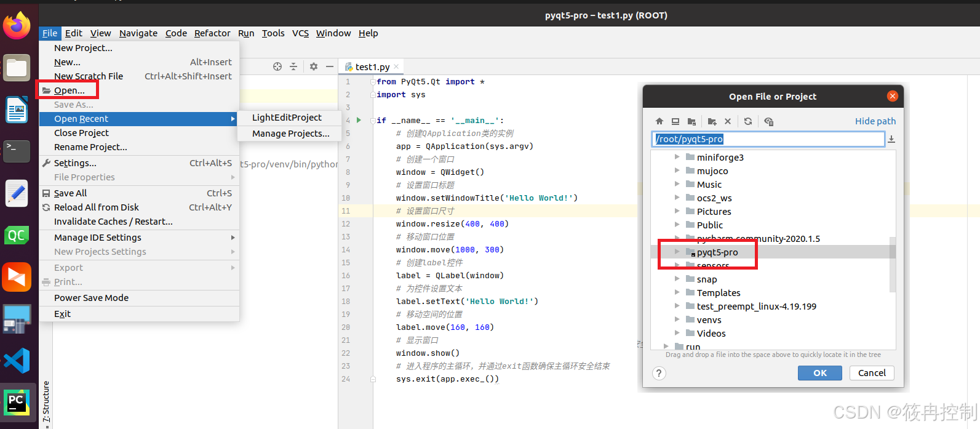Create new folder icon in Open dialog
Viewport: 980px width, 429px height.
click(712, 121)
